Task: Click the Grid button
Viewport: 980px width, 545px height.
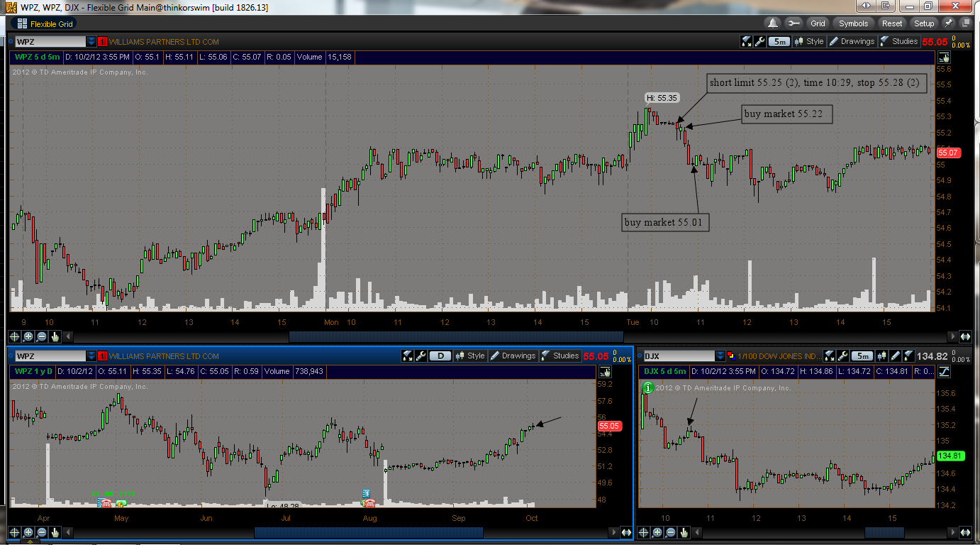Action: (818, 23)
